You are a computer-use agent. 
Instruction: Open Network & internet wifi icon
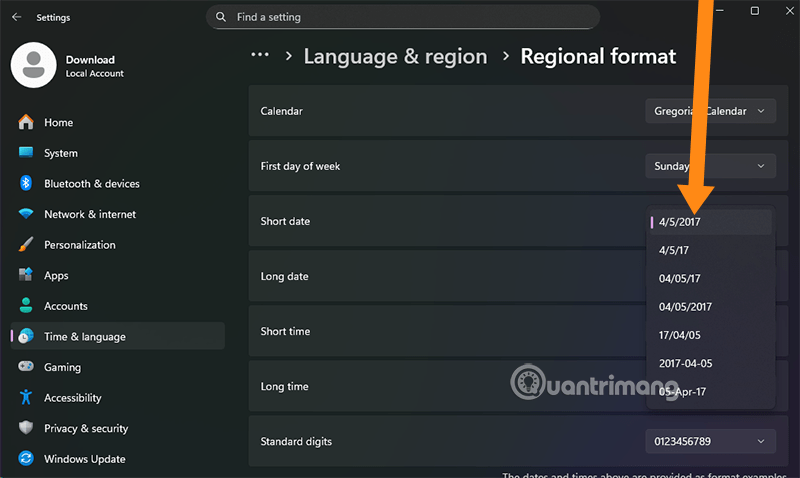tap(26, 214)
